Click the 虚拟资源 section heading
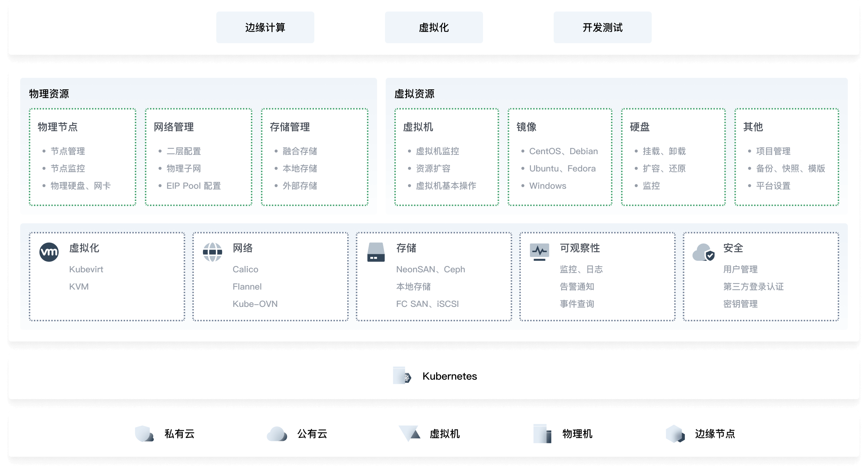The height and width of the screenshot is (474, 868). point(415,94)
